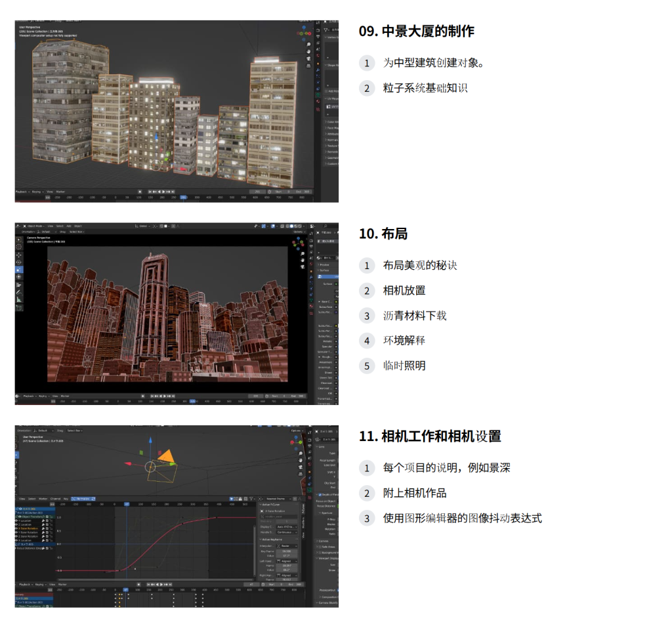Viewport: 672px width, 617px height.
Task: Click the zoom magnifier in section 10 viewport
Action: click(303, 253)
